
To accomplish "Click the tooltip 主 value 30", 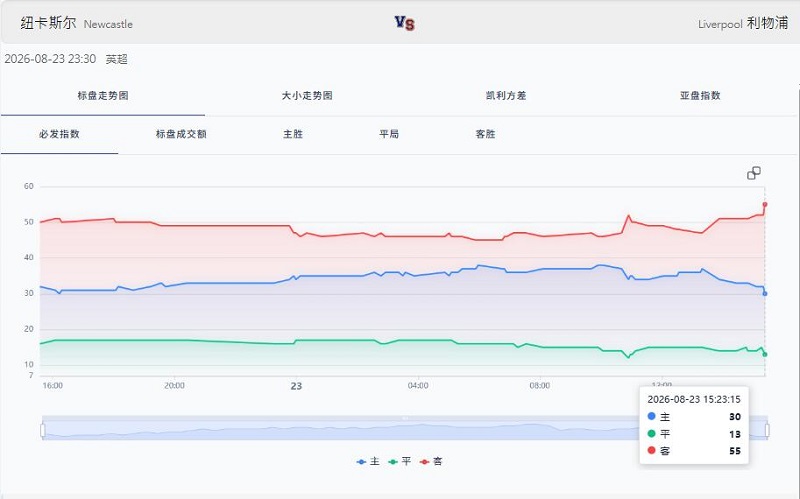I will tap(735, 417).
